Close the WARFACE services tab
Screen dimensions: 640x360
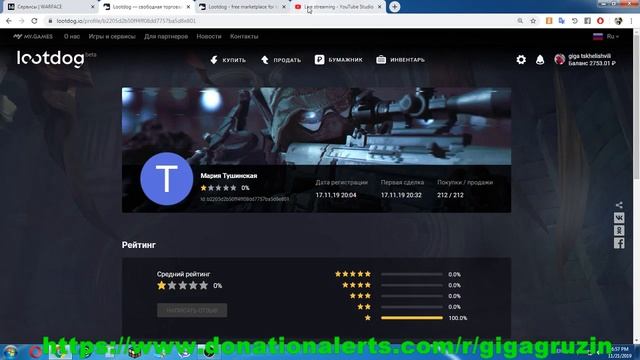92,7
